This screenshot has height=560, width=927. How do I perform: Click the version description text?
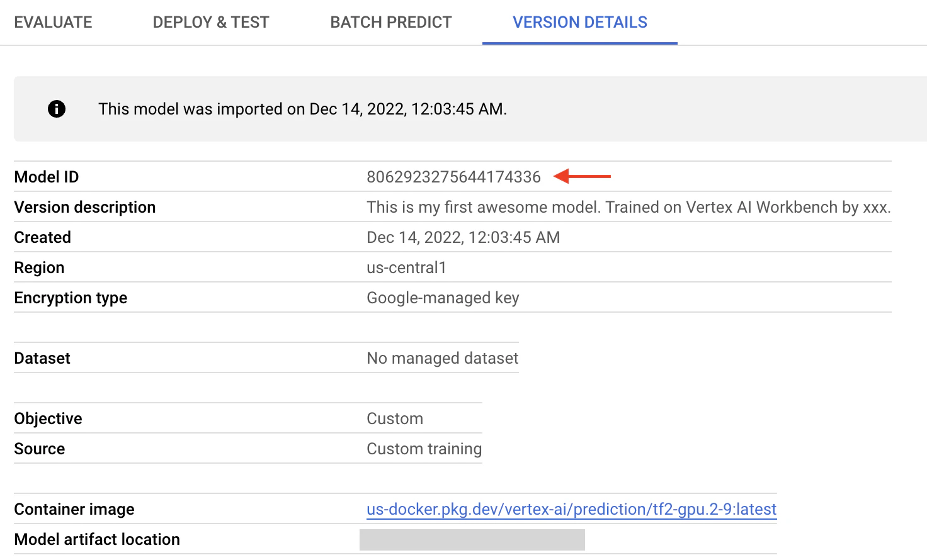[629, 207]
